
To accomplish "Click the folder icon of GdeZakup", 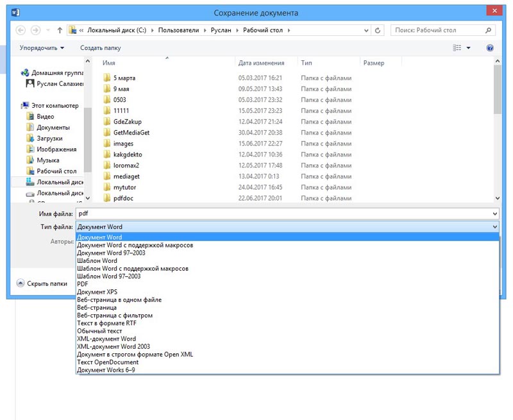I will pyautogui.click(x=106, y=121).
